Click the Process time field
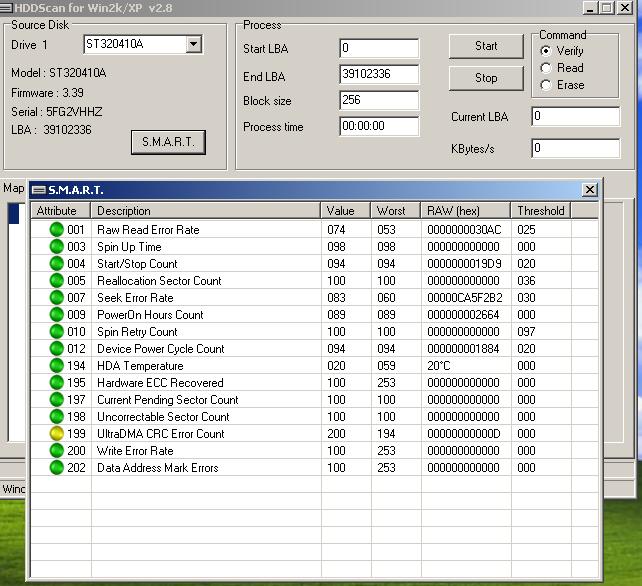Viewport: 642px width, 586px height. 379,126
